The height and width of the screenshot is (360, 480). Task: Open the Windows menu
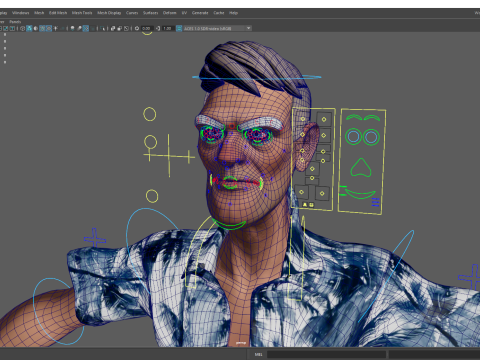(x=21, y=13)
